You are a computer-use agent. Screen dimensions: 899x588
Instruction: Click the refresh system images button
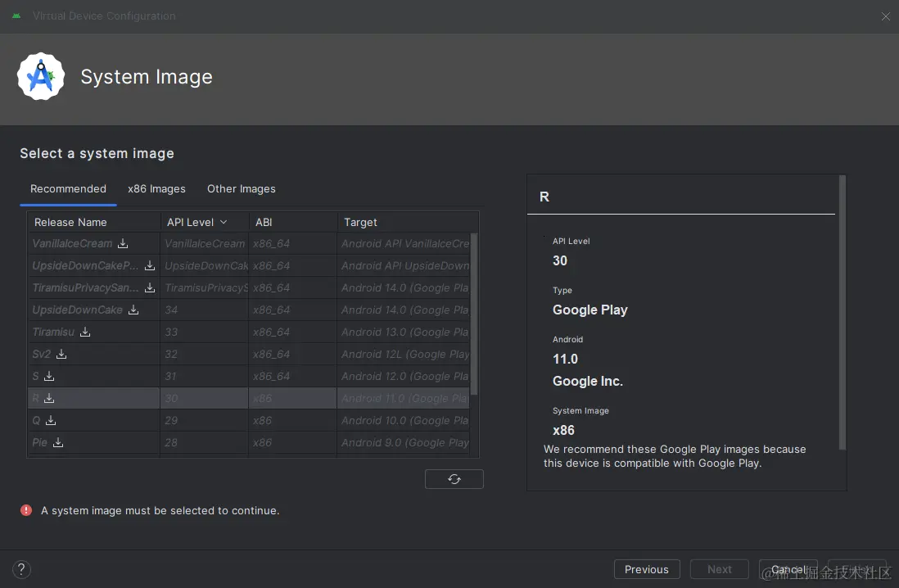[x=454, y=479]
